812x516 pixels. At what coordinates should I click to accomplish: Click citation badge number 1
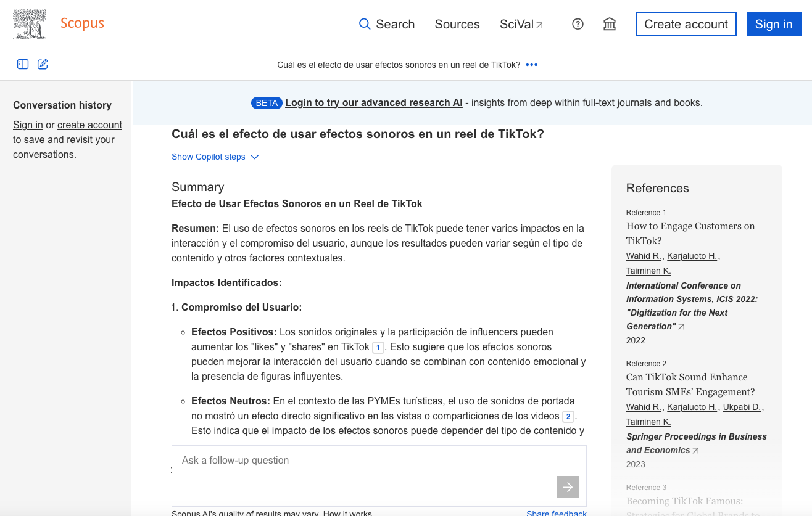378,347
